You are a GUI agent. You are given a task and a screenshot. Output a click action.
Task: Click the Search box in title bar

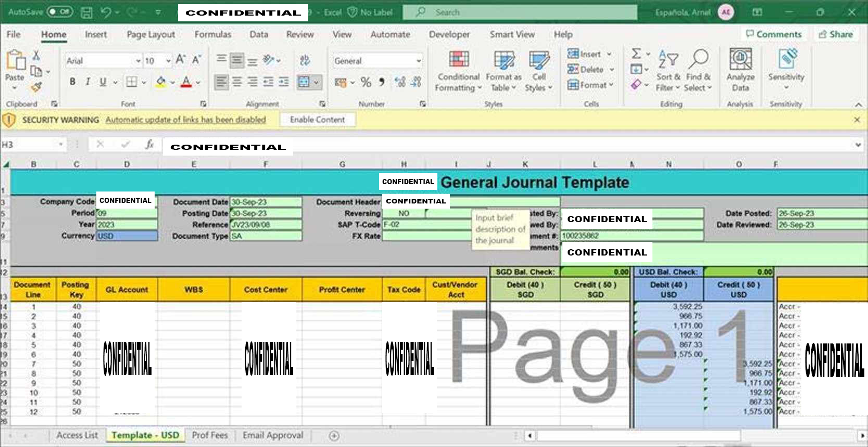pos(520,12)
